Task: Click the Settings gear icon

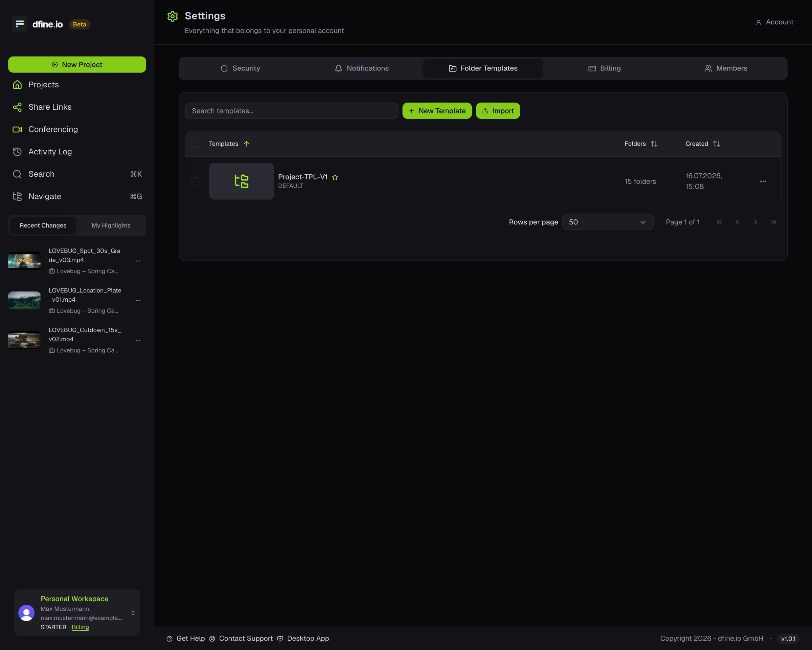Action: click(173, 16)
